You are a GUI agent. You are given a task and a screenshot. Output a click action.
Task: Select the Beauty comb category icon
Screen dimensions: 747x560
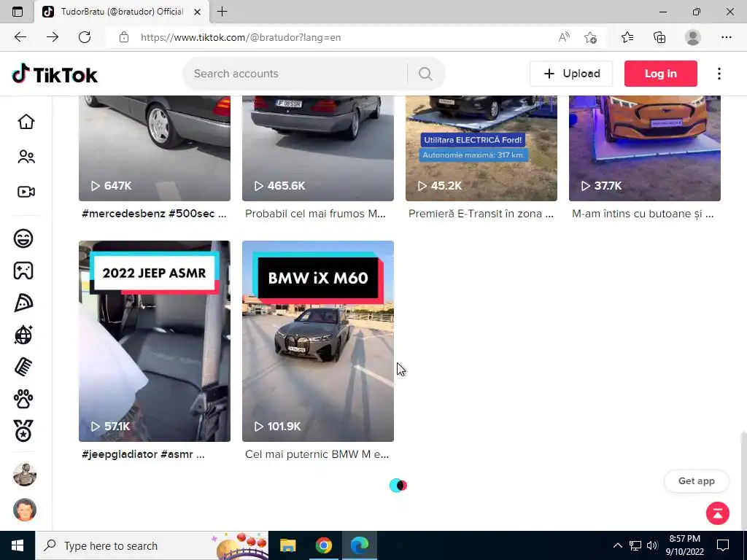(23, 367)
